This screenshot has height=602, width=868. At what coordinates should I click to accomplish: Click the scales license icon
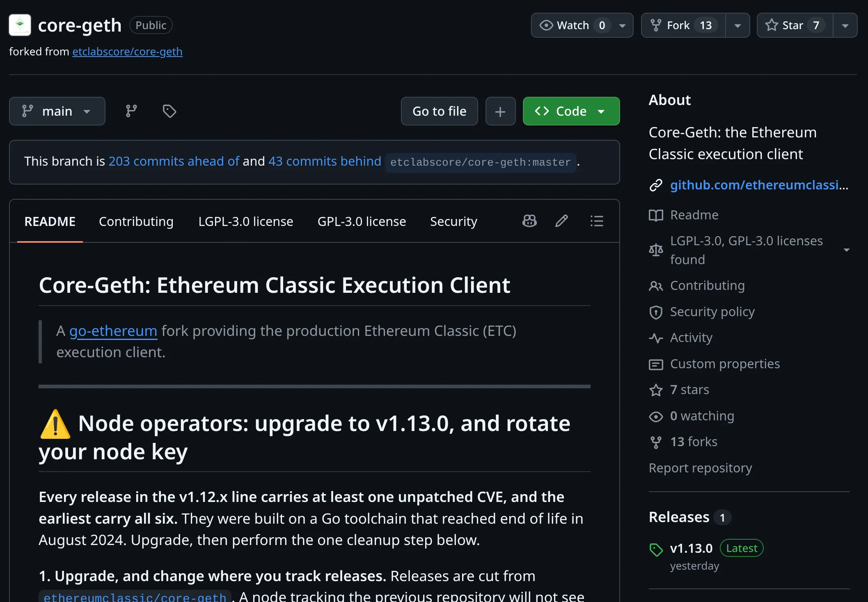click(656, 250)
